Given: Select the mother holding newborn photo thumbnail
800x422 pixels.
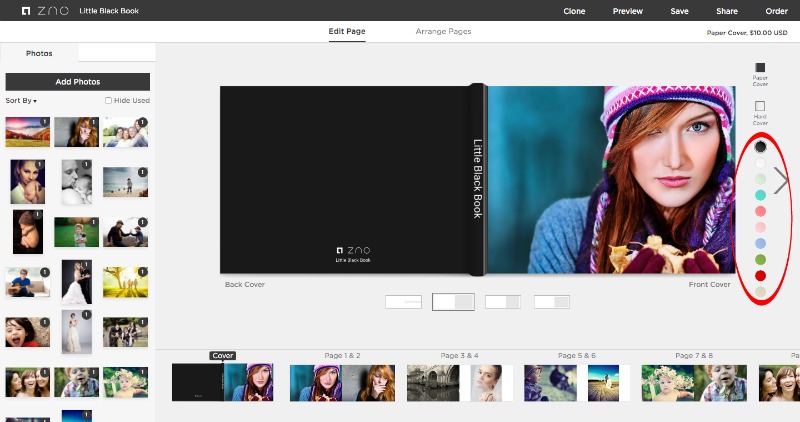Looking at the screenshot, I should tap(28, 182).
